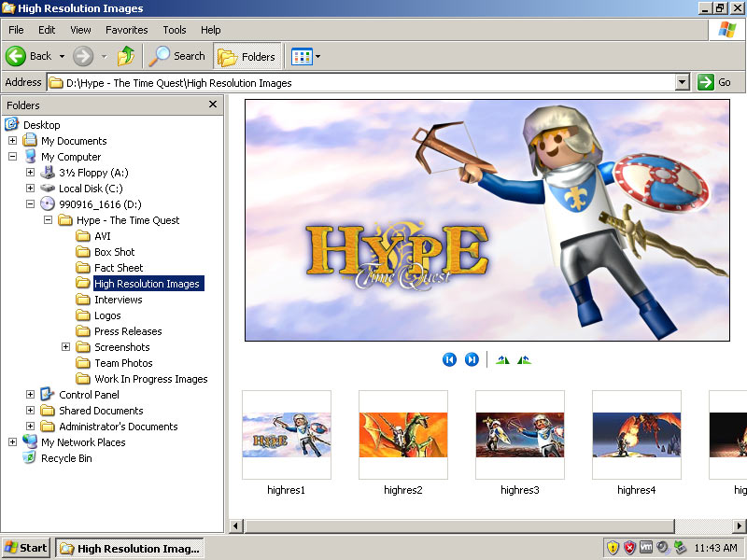Viewport: 747px width, 560px height.
Task: Click the address bar path field
Action: point(361,83)
